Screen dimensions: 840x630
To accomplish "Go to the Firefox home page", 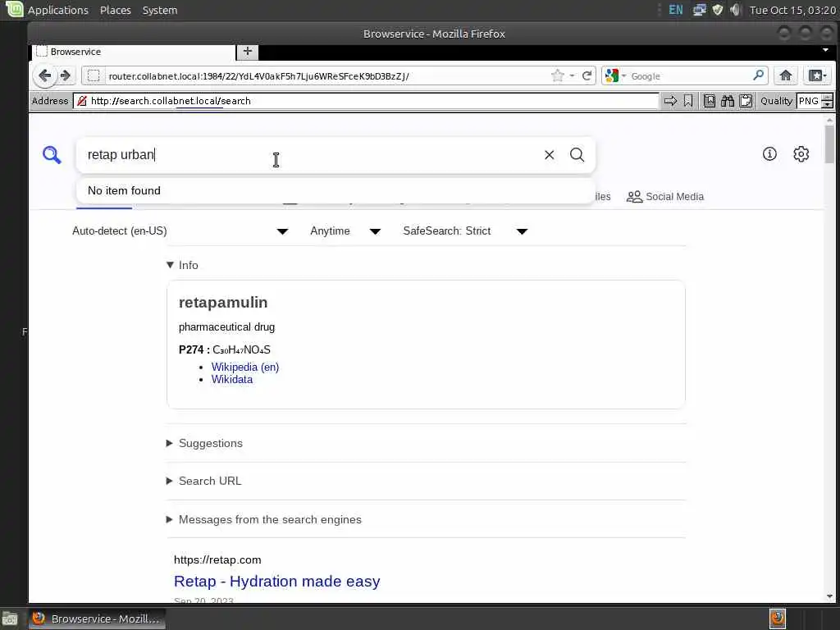I will 785,75.
